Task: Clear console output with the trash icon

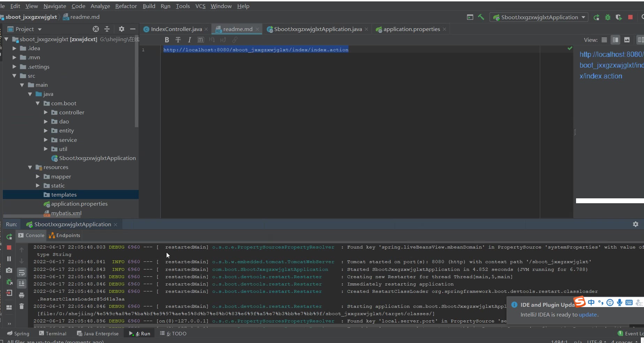Action: 22,306
